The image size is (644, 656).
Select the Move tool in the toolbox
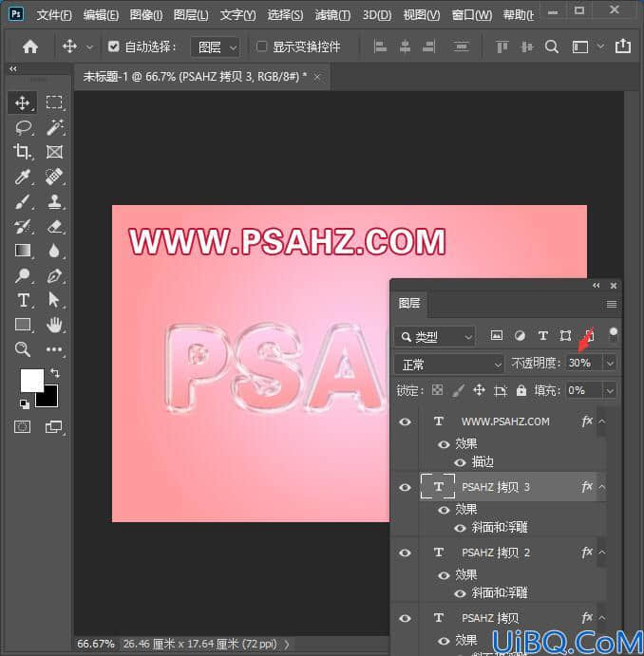coord(22,103)
